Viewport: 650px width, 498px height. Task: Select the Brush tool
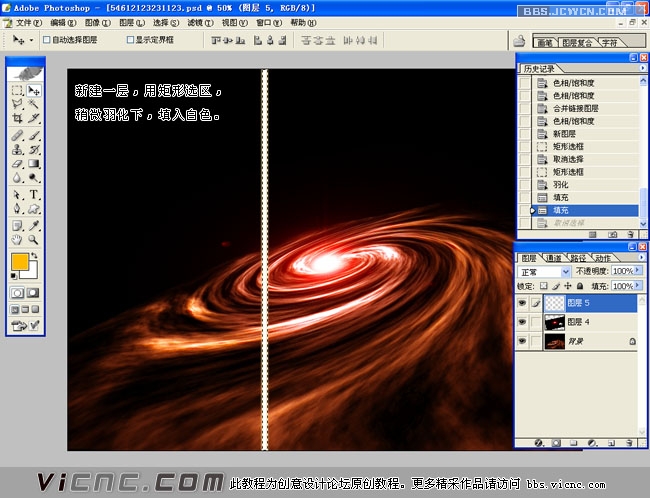[34, 135]
